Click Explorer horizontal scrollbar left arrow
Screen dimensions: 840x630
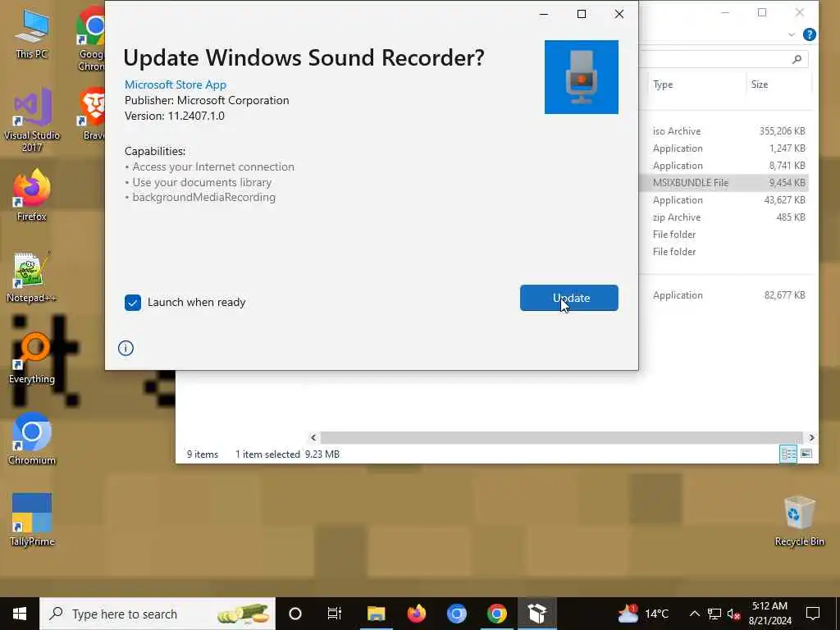tap(313, 438)
